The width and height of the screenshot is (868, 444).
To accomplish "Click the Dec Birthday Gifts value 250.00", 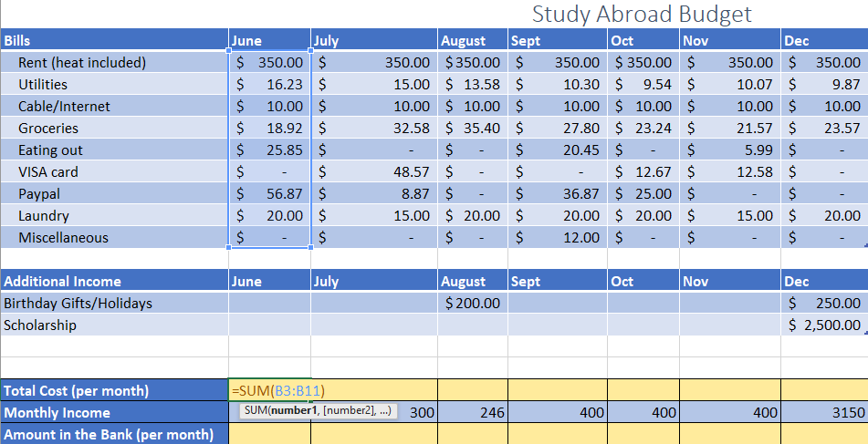I will [824, 303].
